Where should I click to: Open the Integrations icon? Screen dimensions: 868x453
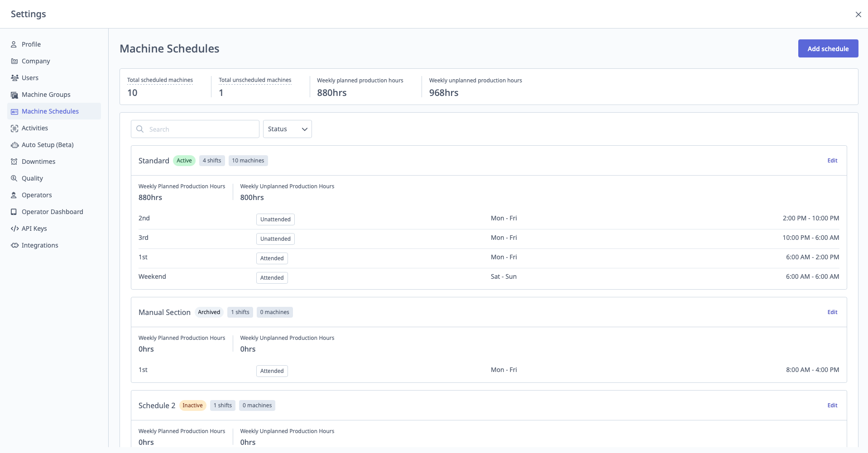[14, 245]
